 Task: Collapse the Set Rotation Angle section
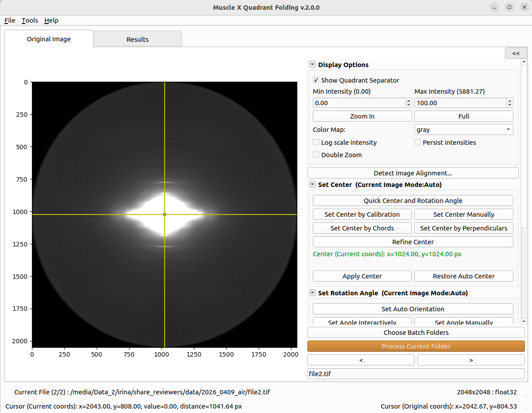coord(312,293)
